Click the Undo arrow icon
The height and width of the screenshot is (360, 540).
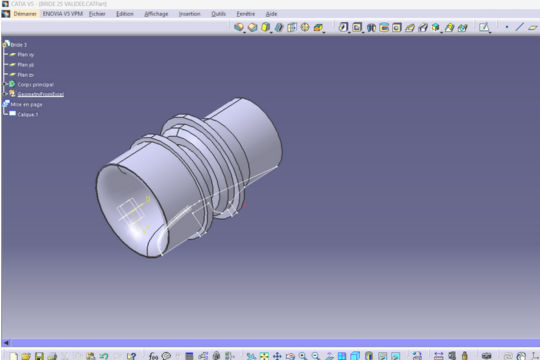click(104, 356)
